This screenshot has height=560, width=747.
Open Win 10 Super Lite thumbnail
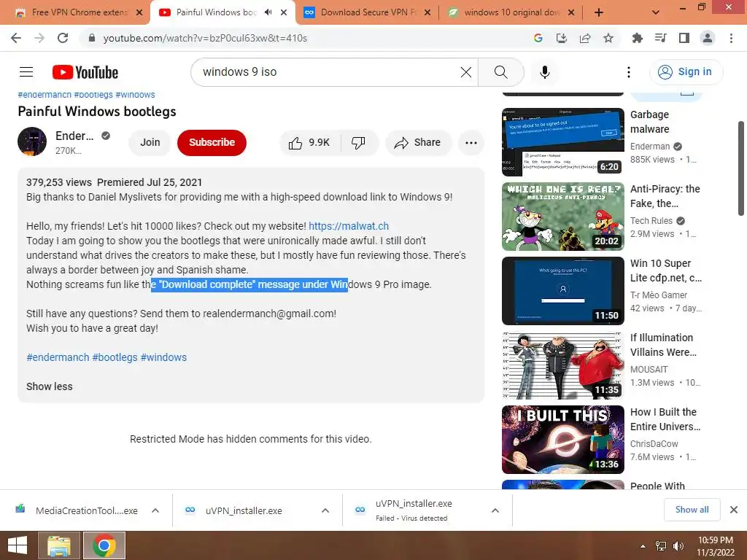pos(562,290)
